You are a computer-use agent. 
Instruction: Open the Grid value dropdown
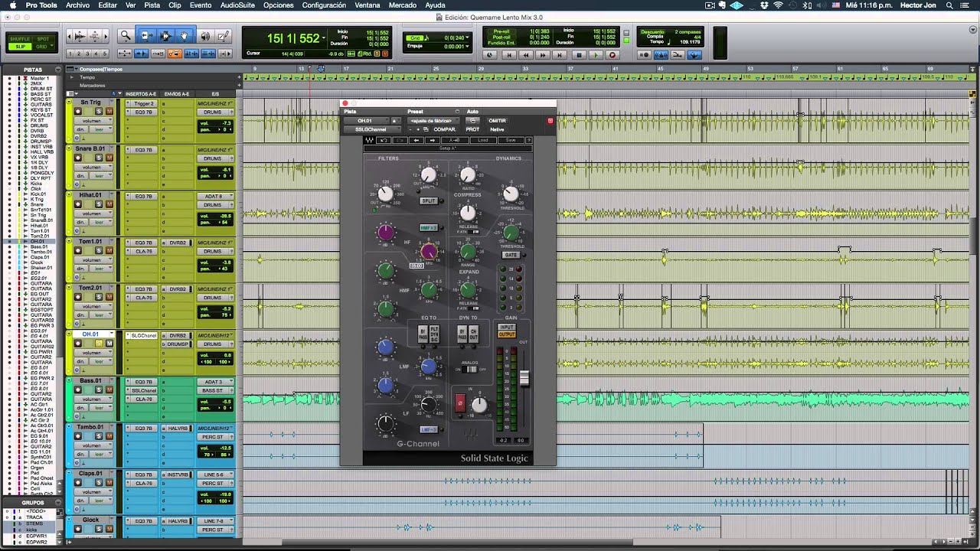point(468,37)
